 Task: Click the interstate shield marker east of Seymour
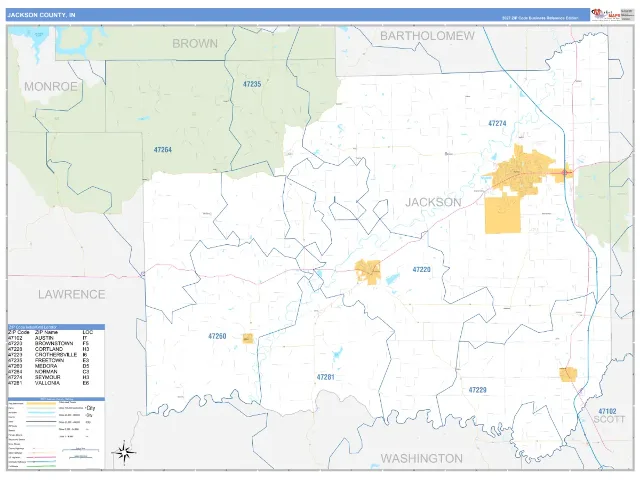click(x=564, y=173)
